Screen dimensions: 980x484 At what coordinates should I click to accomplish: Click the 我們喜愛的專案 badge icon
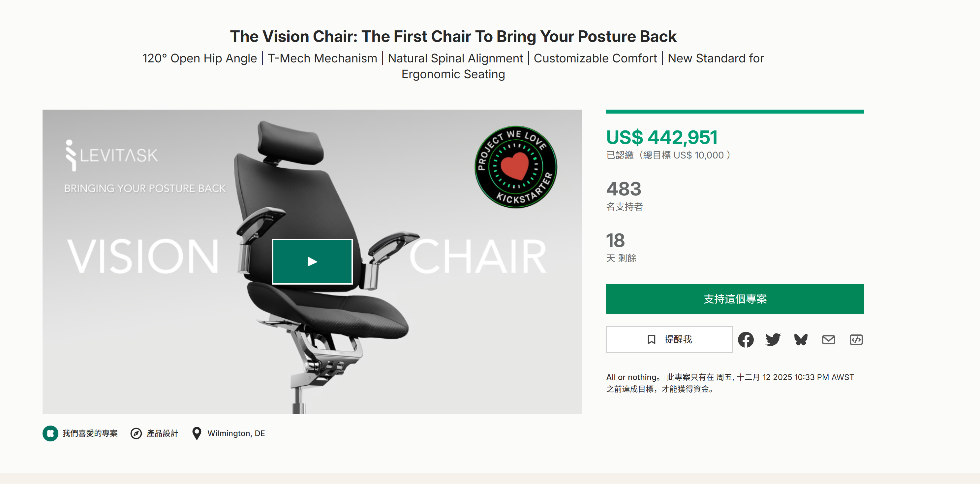click(x=50, y=433)
